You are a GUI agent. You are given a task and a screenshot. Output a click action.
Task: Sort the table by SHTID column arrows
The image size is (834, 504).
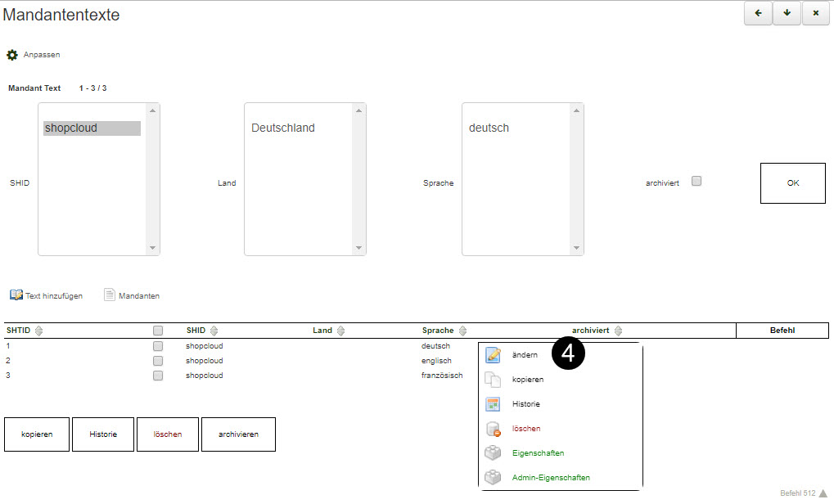[38, 331]
